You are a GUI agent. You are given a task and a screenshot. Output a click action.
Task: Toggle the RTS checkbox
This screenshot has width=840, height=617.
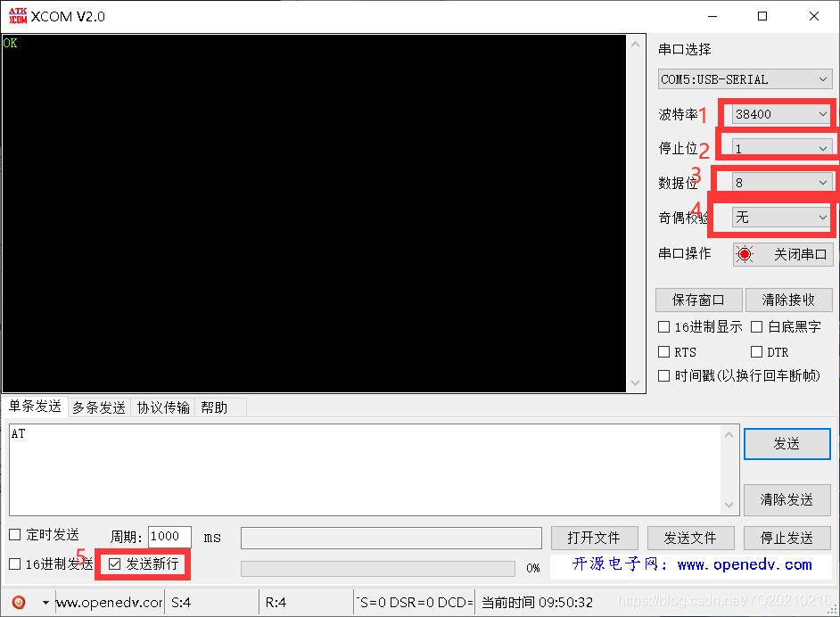[x=663, y=352]
